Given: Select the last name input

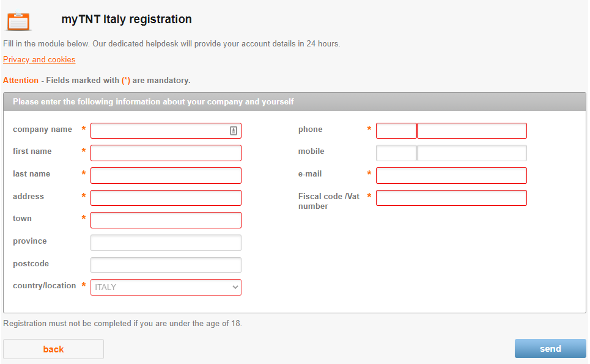Looking at the screenshot, I should 166,175.
